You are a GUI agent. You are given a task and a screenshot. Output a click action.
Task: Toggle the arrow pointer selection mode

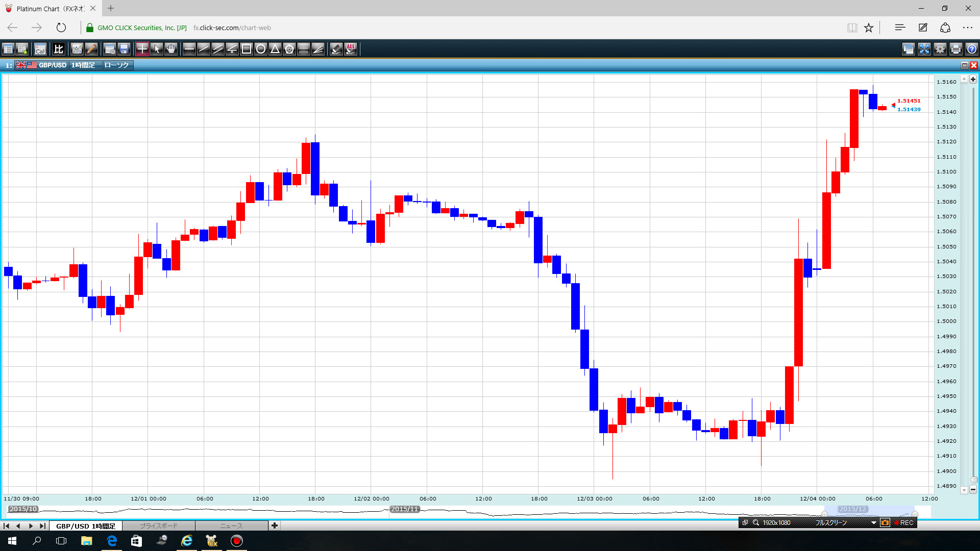[157, 49]
